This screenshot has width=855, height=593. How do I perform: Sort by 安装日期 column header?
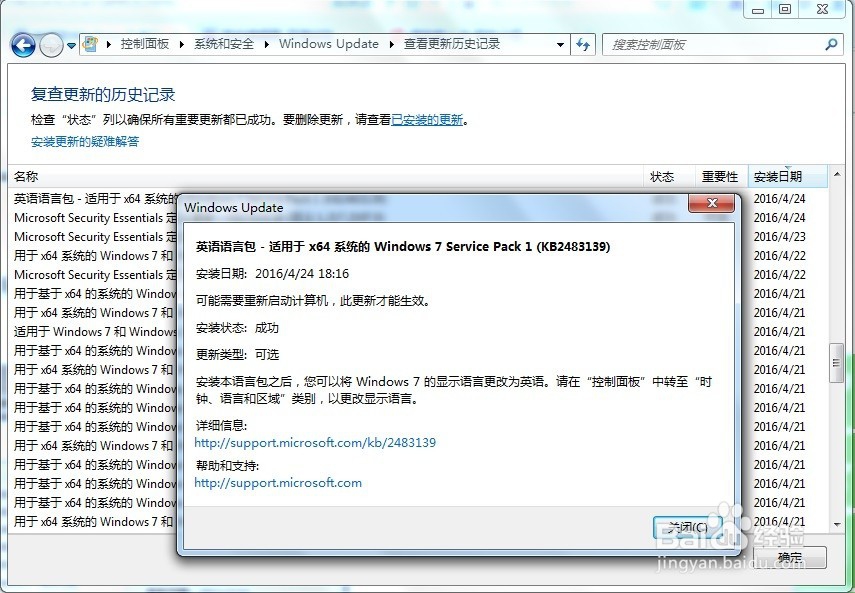(x=781, y=176)
